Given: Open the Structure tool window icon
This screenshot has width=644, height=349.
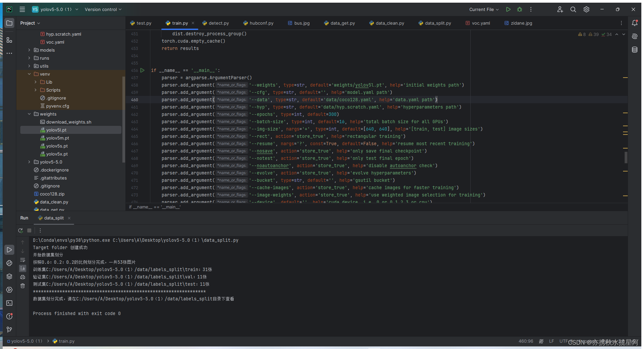Looking at the screenshot, I should [9, 40].
